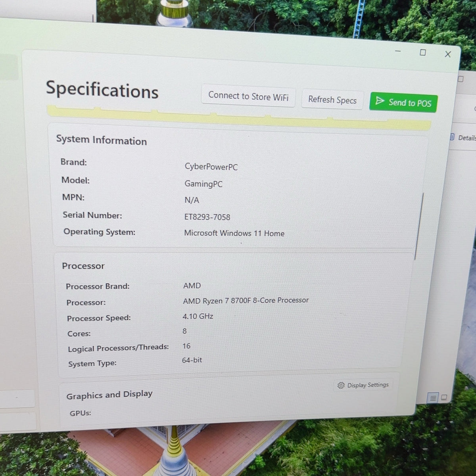Click the Details pane icon in background window
Screen dimensions: 476x476
click(x=452, y=137)
